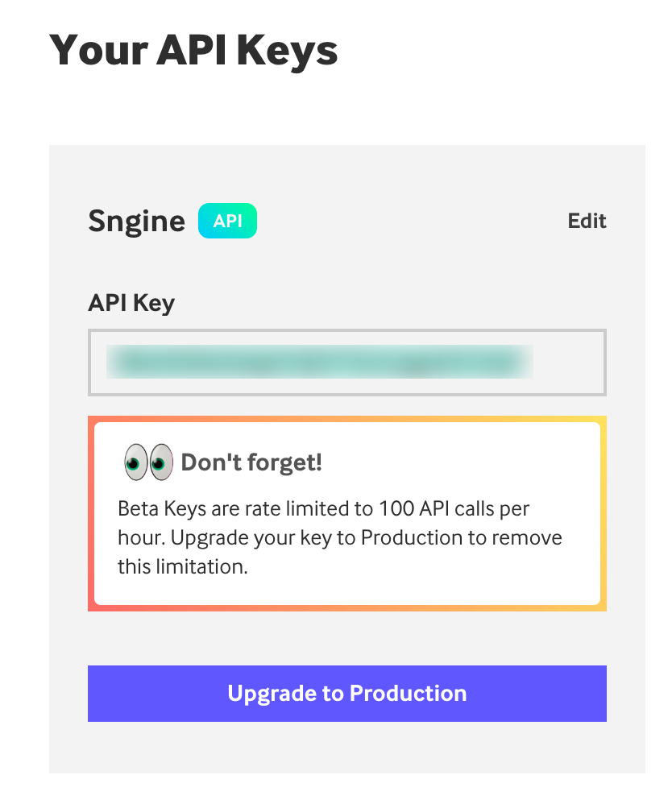Click the Beta Keys rate limit line
Viewport: 672px width, 804px height.
point(323,509)
